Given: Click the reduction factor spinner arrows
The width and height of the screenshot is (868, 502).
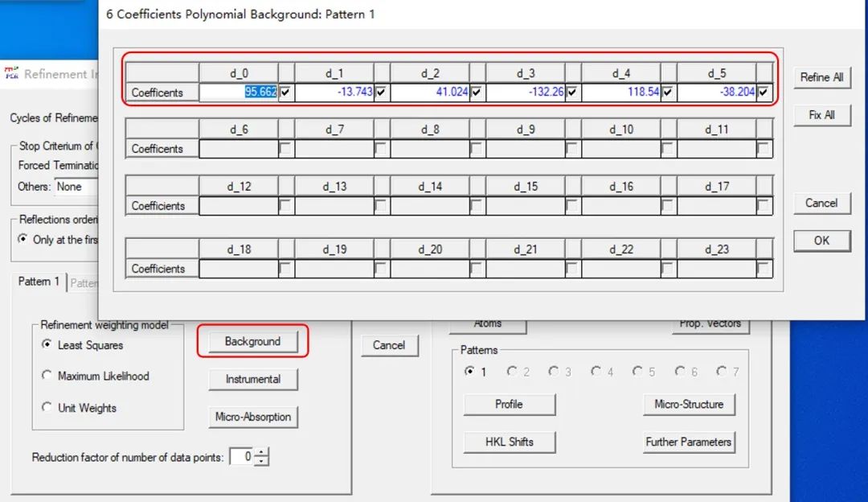Looking at the screenshot, I should pos(261,457).
